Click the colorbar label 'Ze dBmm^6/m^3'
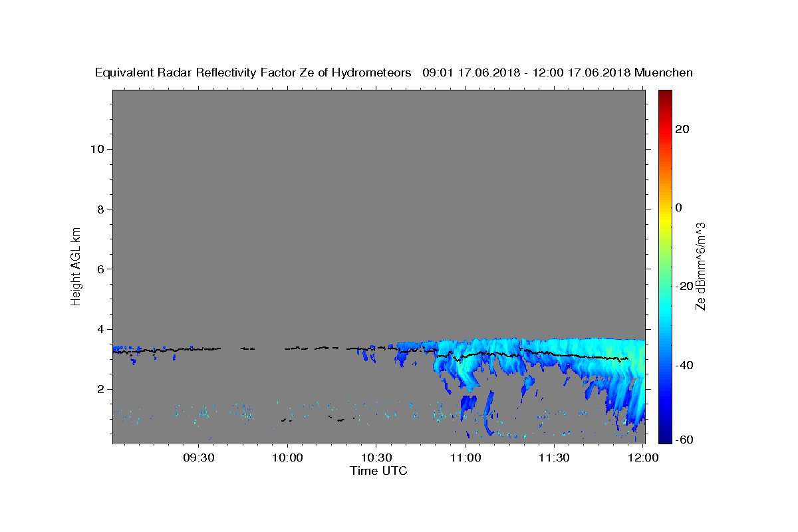The image size is (798, 532). click(700, 266)
